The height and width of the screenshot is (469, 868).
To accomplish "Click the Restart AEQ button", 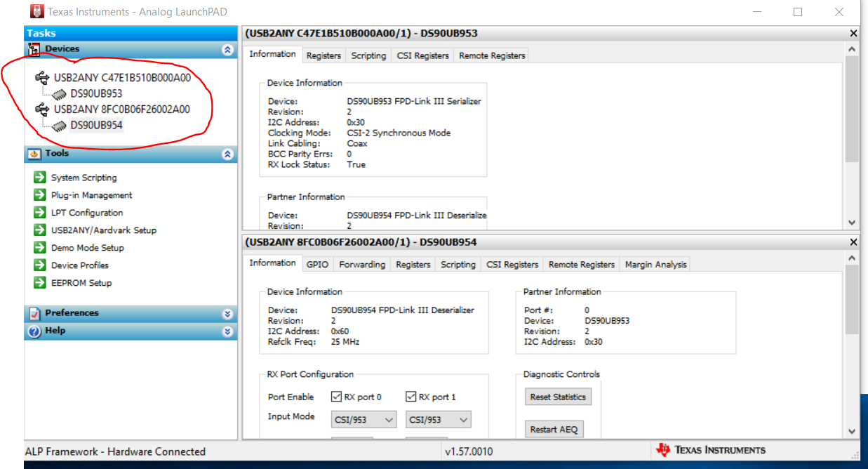I will point(554,429).
